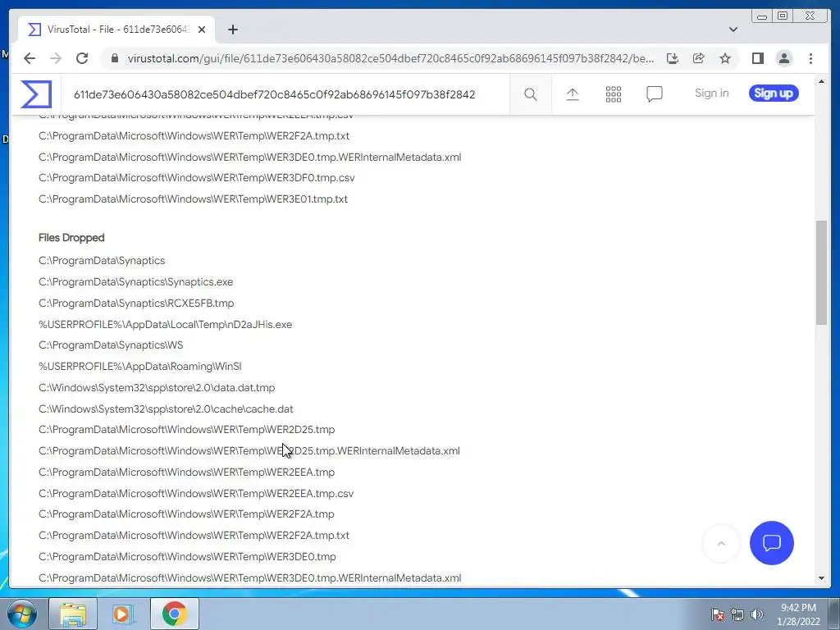Expand the tab search chevron
This screenshot has height=630, width=840.
(x=733, y=30)
